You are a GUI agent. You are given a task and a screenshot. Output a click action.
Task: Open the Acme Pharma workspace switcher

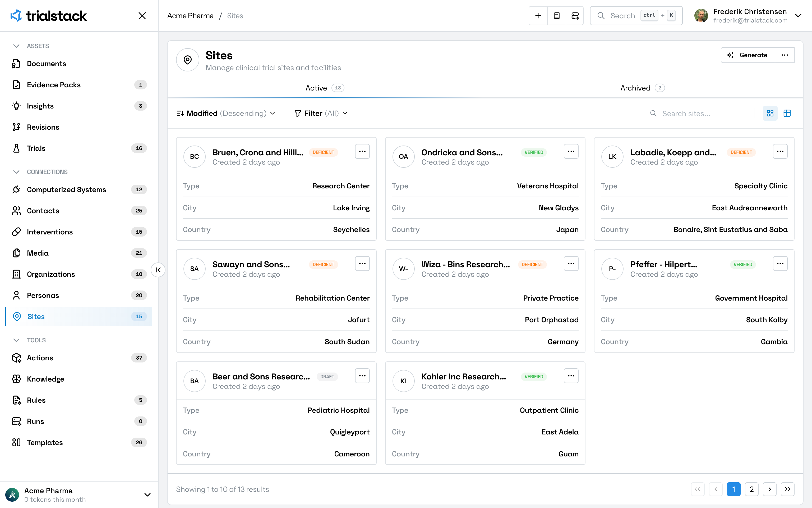pyautogui.click(x=79, y=495)
